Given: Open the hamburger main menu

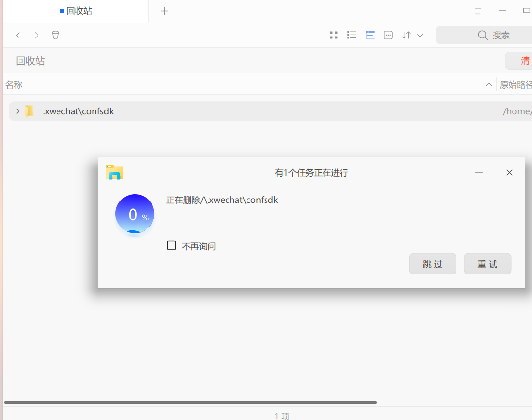Looking at the screenshot, I should pyautogui.click(x=478, y=11).
